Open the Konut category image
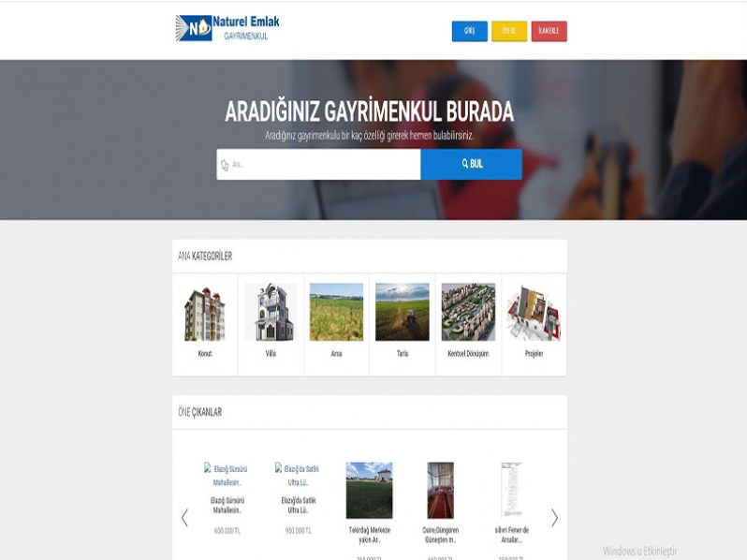 pos(205,314)
